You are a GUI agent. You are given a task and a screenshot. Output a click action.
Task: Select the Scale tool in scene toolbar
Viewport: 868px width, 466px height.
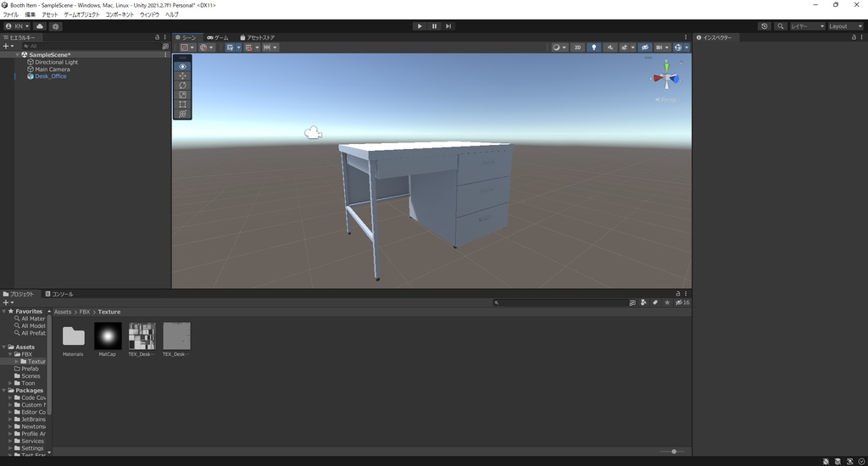(x=183, y=95)
